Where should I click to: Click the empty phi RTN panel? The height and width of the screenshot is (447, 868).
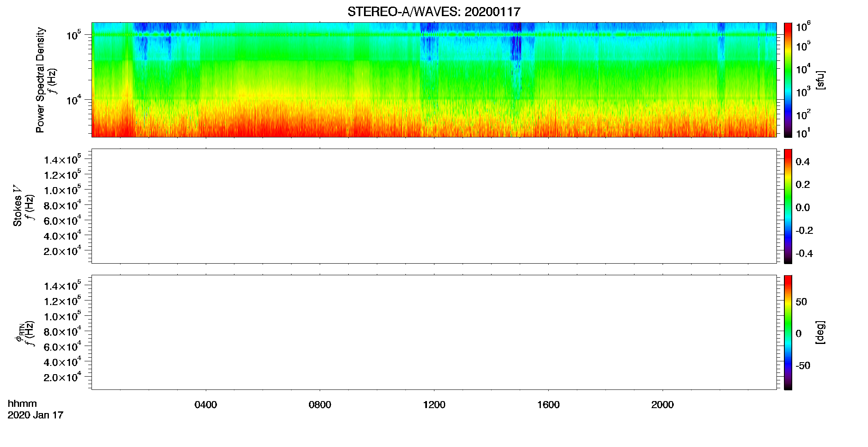(434, 332)
